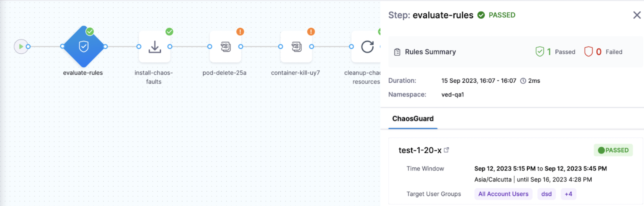
Task: Click the All Account Users tag
Action: (503, 194)
